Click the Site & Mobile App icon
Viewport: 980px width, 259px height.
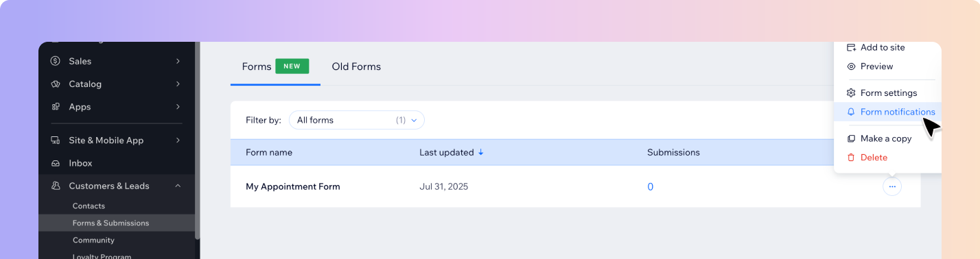[56, 140]
